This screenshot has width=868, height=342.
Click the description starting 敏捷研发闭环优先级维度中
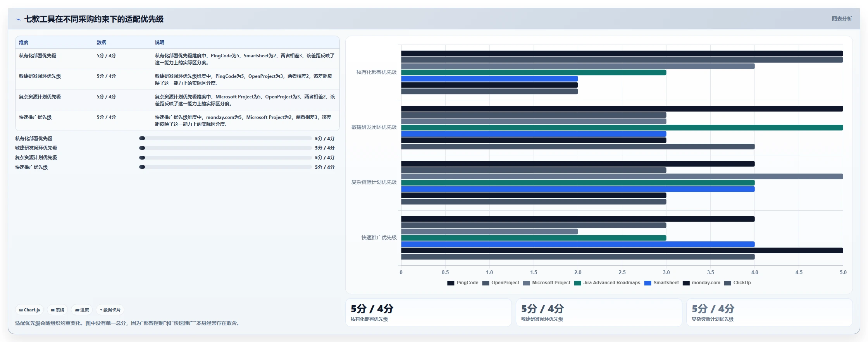pyautogui.click(x=244, y=80)
